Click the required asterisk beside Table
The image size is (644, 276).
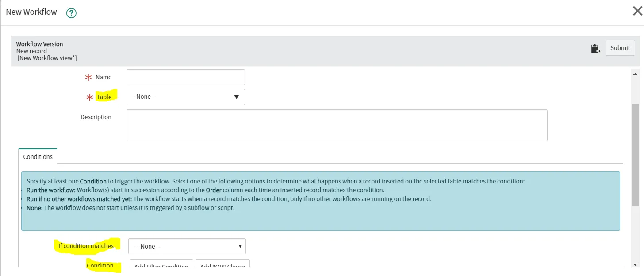[89, 97]
